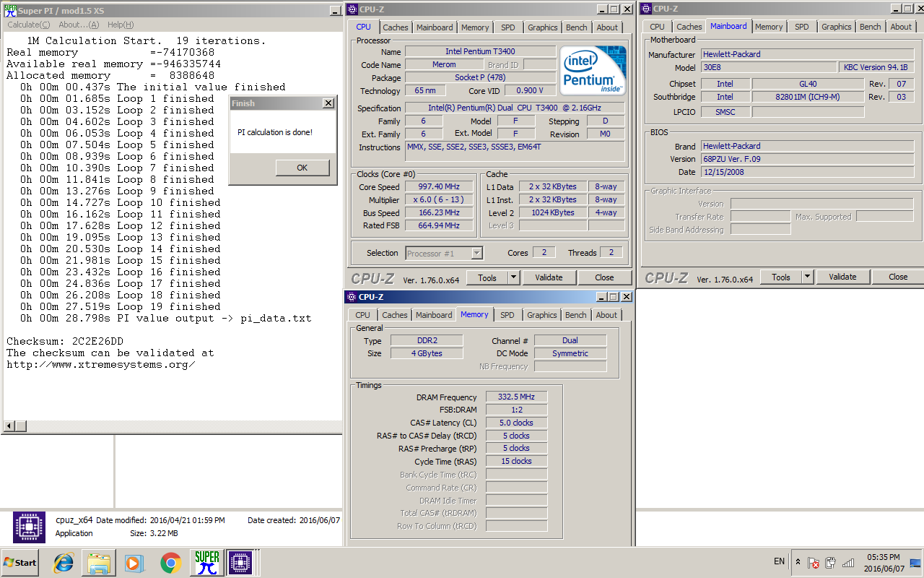Click the Tools button in the Mainboard window

click(781, 277)
